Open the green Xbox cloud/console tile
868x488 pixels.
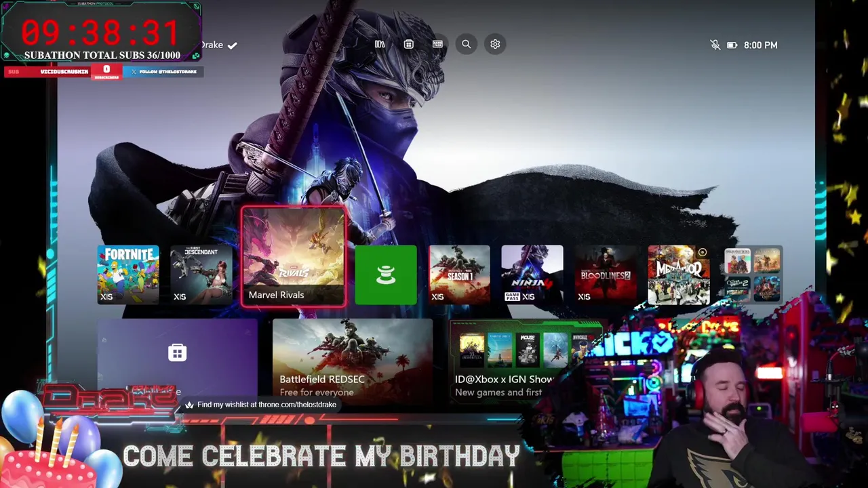coord(386,274)
